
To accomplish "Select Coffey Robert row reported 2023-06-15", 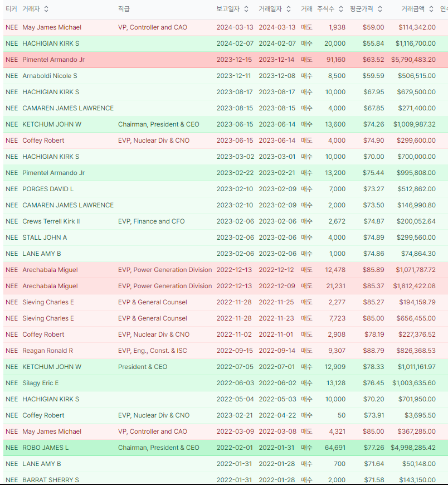I will pyautogui.click(x=226, y=140).
